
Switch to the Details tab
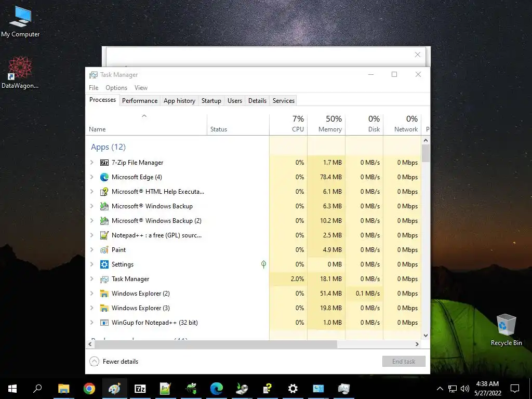point(258,101)
